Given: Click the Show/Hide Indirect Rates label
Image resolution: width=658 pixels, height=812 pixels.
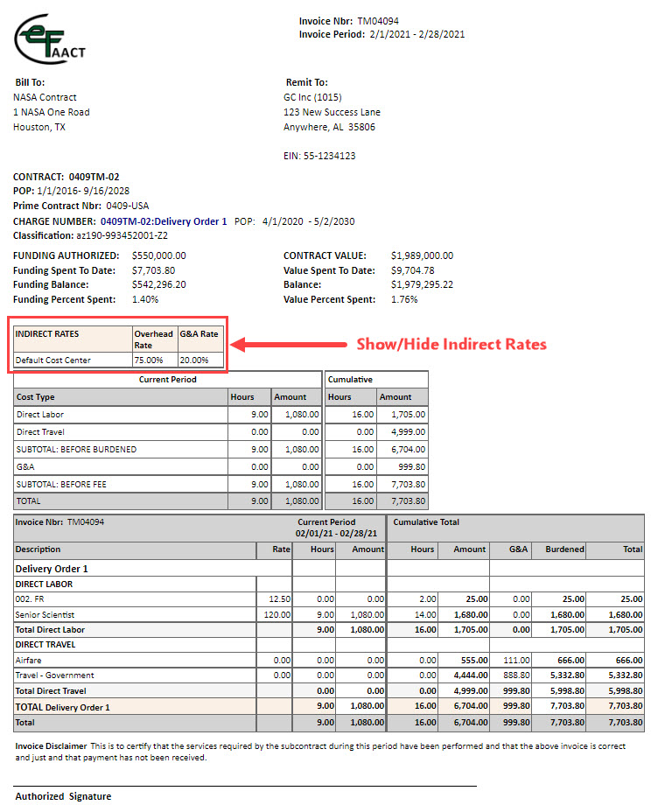Looking at the screenshot, I should [451, 344].
